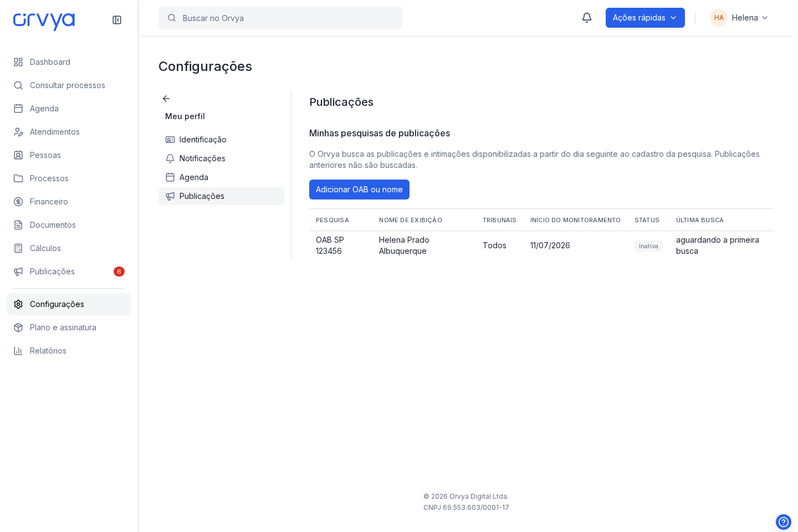Open Plano e assinatura
Image resolution: width=798 pixels, height=532 pixels.
coord(69,328)
